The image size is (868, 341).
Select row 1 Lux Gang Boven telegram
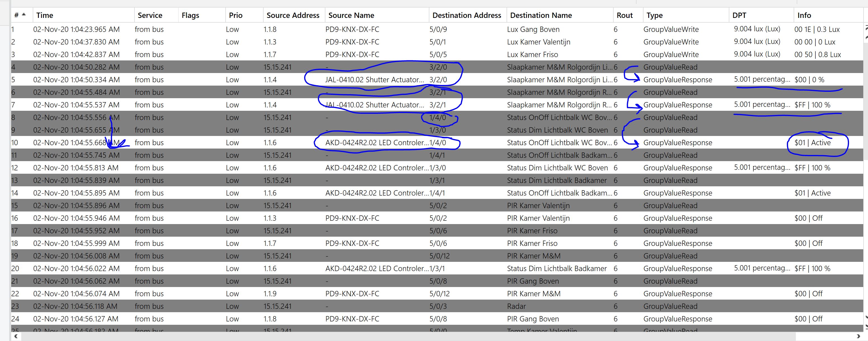(533, 29)
